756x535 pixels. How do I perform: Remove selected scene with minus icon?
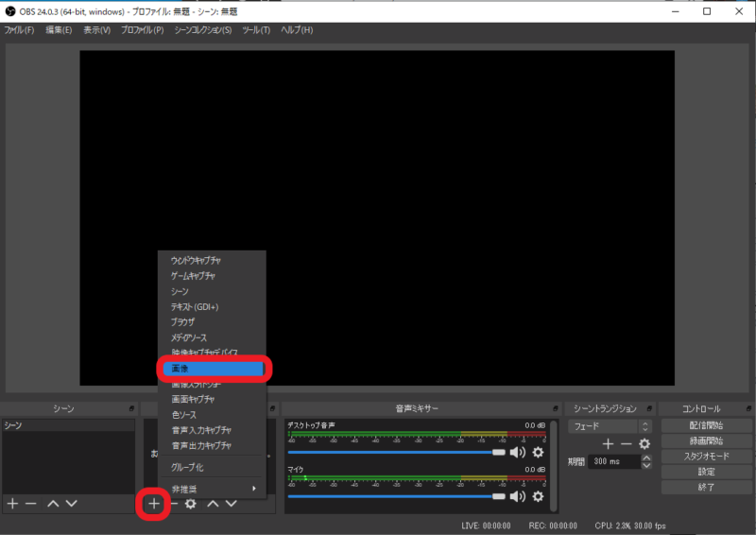(31, 504)
